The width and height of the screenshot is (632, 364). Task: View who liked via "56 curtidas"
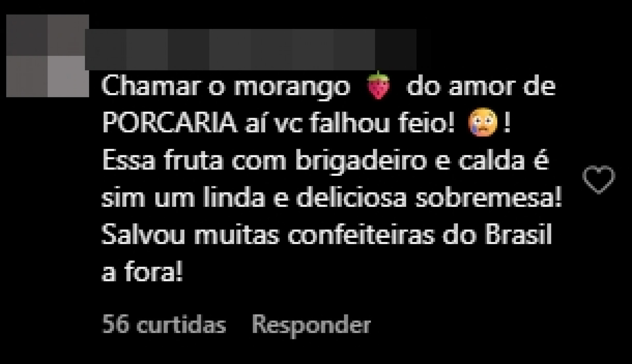tap(164, 325)
